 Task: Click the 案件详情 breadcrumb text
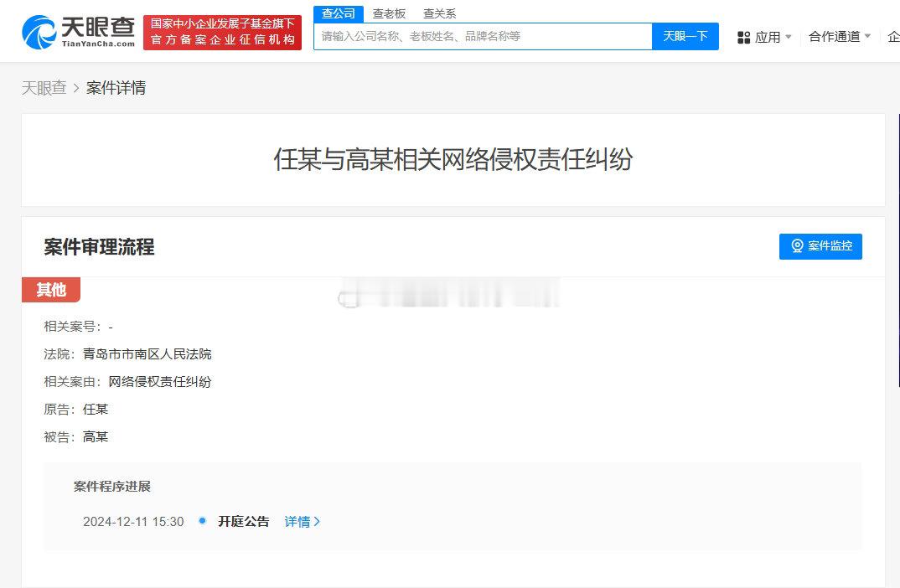point(116,88)
